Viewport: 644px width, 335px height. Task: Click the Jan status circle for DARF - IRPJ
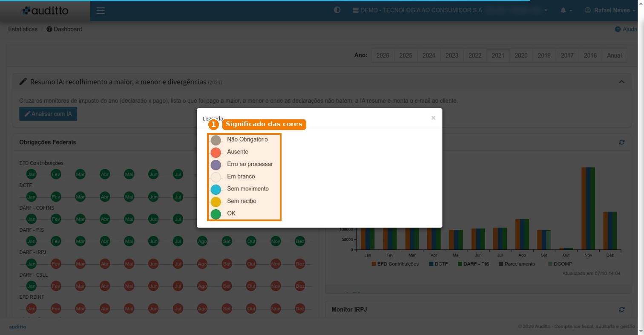pos(32,263)
